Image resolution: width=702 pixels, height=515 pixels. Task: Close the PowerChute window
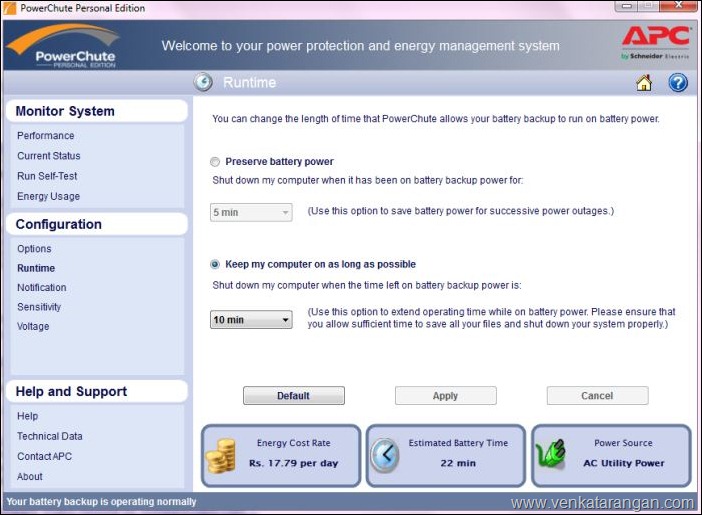678,6
